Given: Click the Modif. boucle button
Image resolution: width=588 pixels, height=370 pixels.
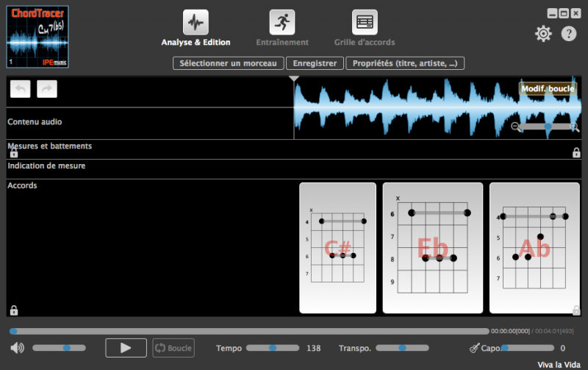Looking at the screenshot, I should point(548,88).
